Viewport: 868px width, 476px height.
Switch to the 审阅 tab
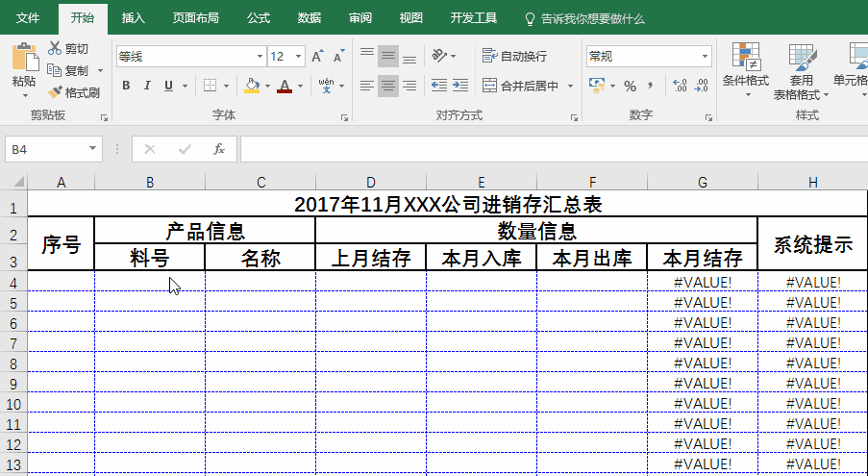[x=360, y=18]
